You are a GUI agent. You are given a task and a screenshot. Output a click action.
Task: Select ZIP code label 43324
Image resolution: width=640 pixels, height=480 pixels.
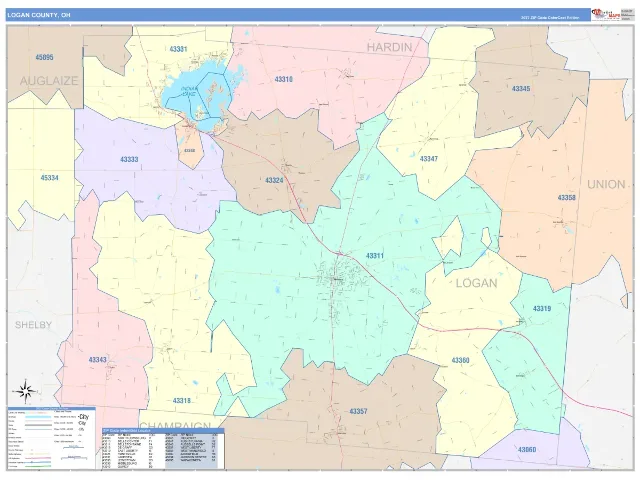pos(274,180)
